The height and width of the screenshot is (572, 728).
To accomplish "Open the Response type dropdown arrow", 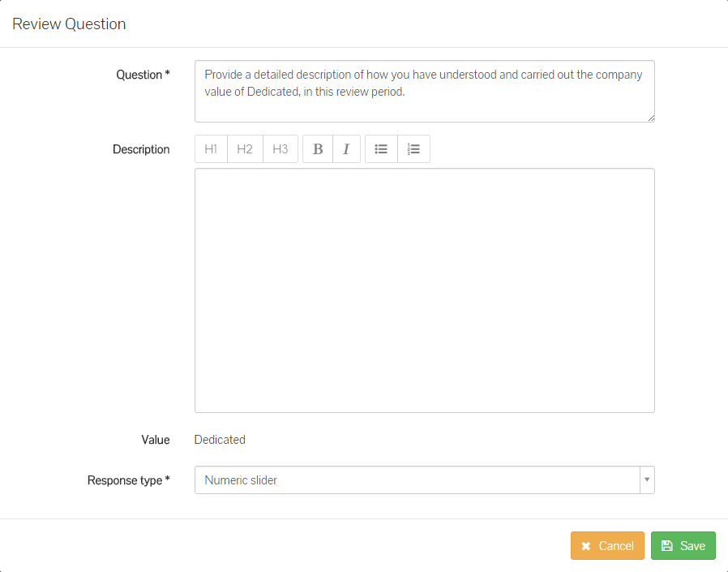I will click(x=646, y=480).
